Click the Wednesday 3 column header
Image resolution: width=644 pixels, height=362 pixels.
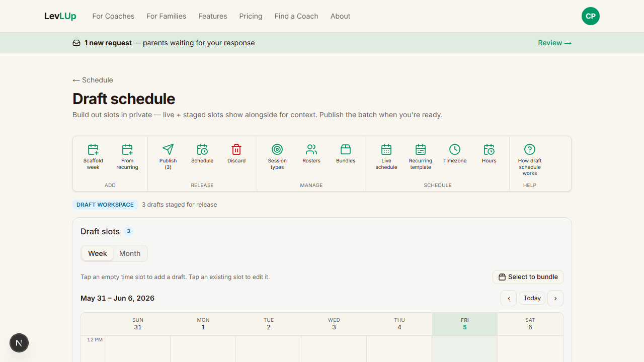[334, 324]
